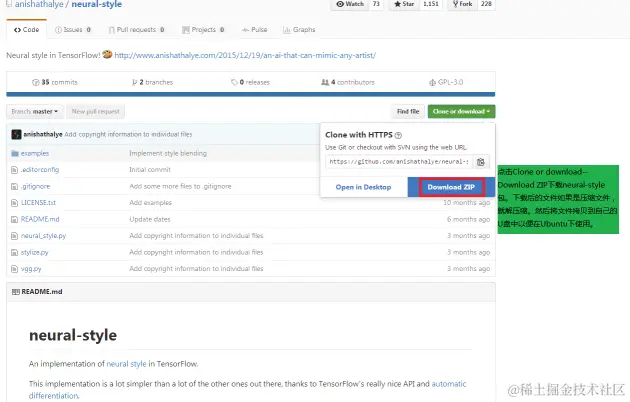Open stylize.py
Viewport: 630px width, 402px height.
pyautogui.click(x=35, y=252)
